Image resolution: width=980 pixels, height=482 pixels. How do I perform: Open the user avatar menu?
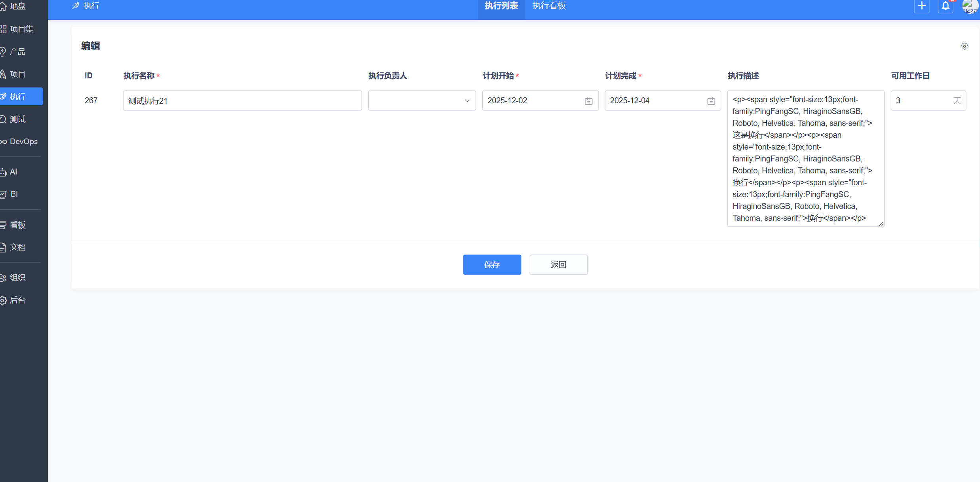point(970,6)
